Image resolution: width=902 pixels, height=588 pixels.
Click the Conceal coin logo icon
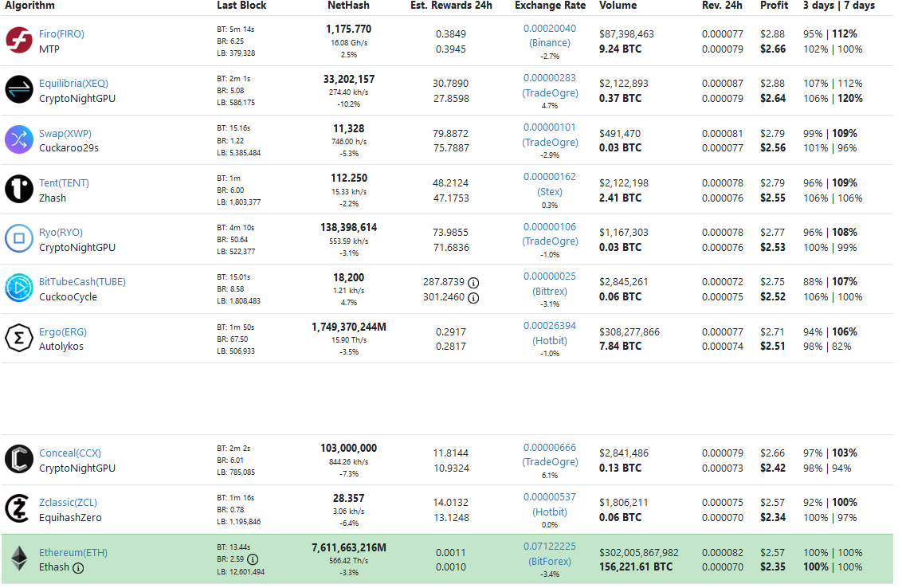click(19, 460)
